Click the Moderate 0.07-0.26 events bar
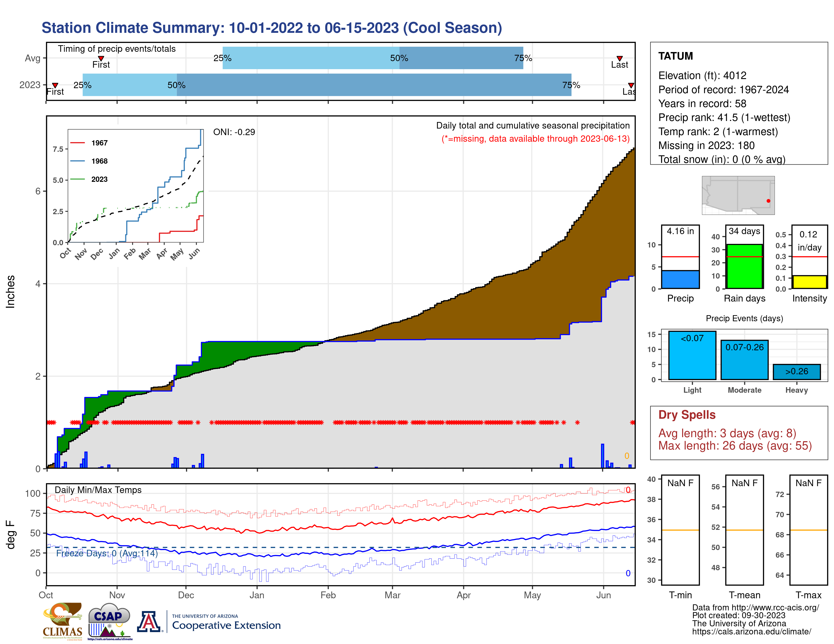Image resolution: width=834 pixels, height=644 pixels. tap(744, 360)
